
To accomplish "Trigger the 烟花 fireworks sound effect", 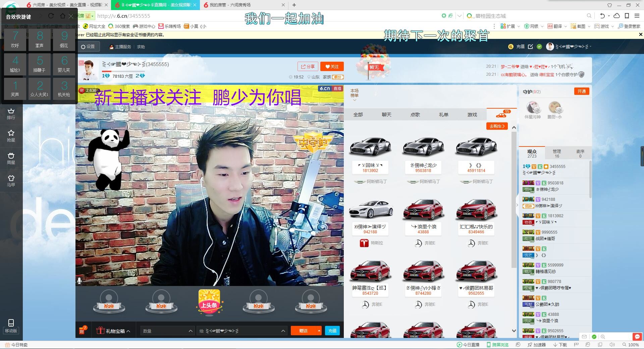I will pyautogui.click(x=64, y=40).
